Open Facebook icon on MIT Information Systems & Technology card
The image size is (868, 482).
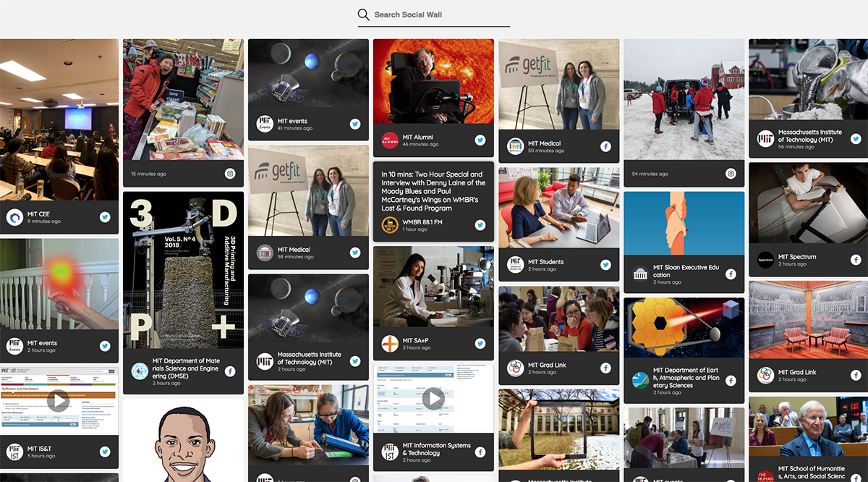click(x=480, y=452)
